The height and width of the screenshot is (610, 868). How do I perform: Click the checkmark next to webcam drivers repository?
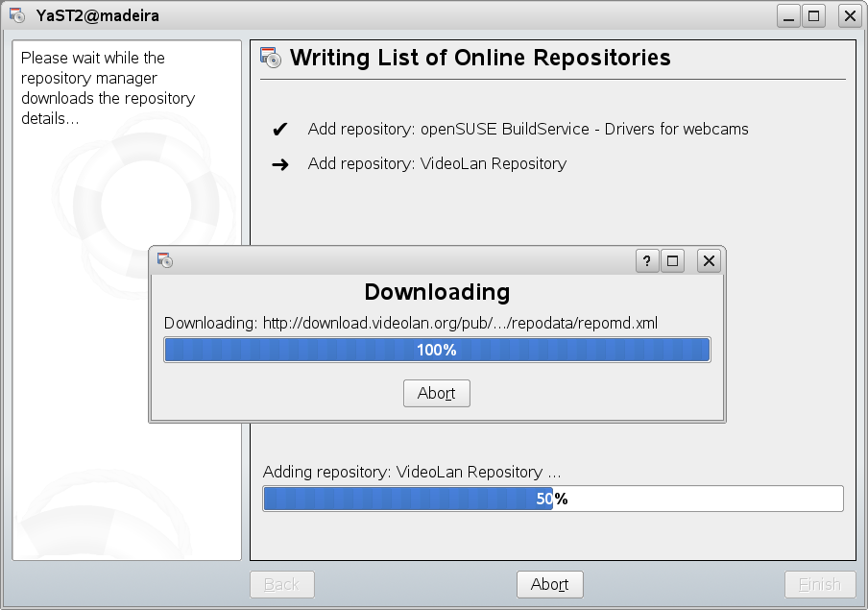point(280,129)
